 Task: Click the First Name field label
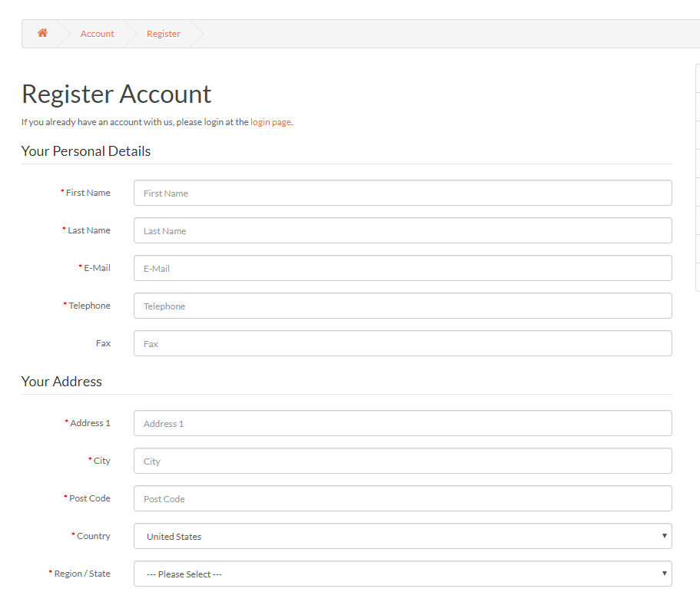pos(88,193)
